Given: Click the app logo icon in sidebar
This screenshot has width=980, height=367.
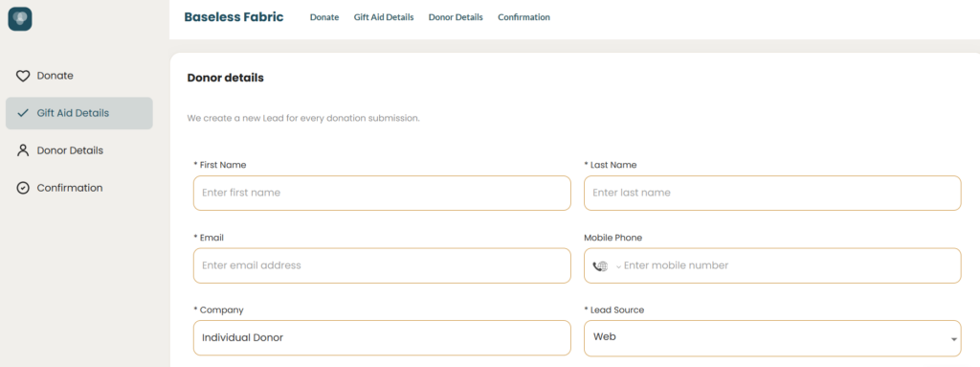Looking at the screenshot, I should coord(20,19).
